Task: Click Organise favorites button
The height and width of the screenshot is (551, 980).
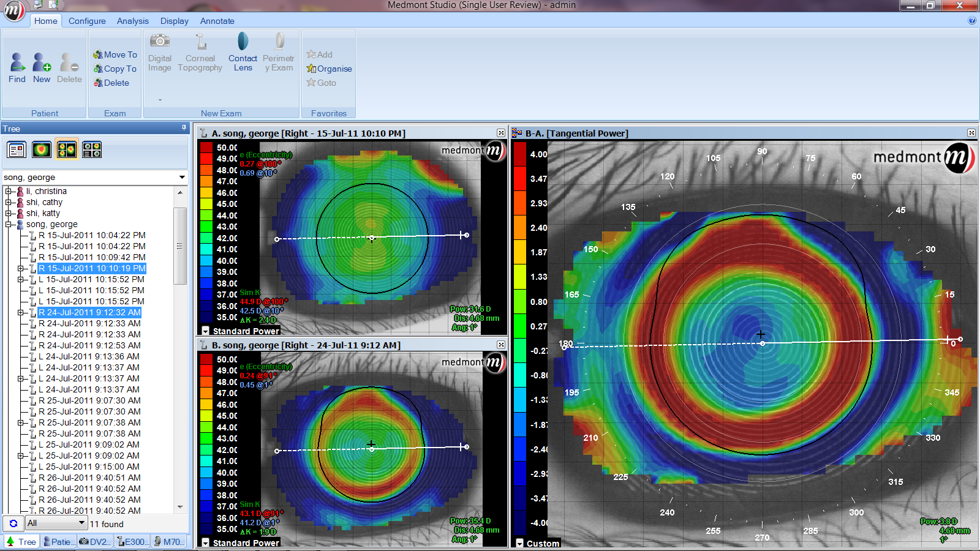Action: 330,69
